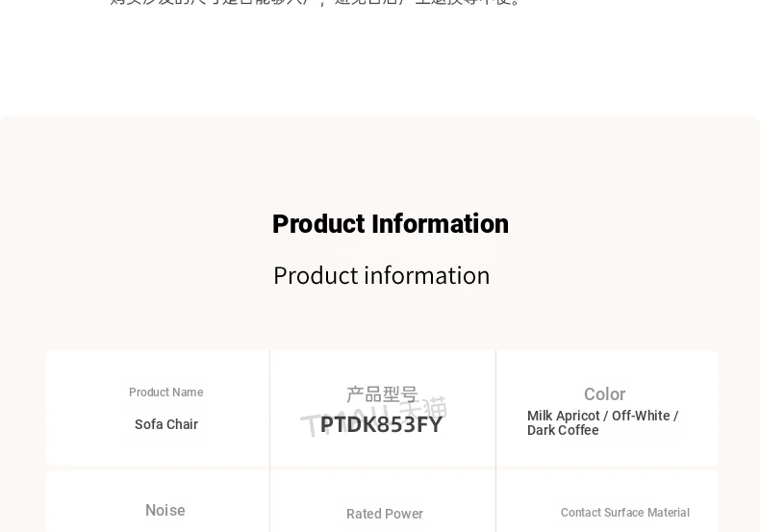Screen dimensions: 760x532
Task: Click the Sofa Chair product name value
Action: click(x=166, y=424)
